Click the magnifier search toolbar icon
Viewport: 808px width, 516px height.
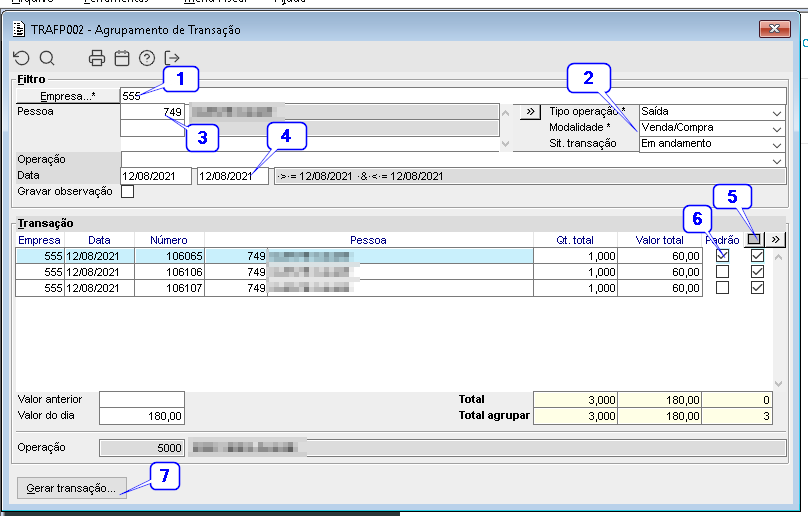tap(47, 58)
